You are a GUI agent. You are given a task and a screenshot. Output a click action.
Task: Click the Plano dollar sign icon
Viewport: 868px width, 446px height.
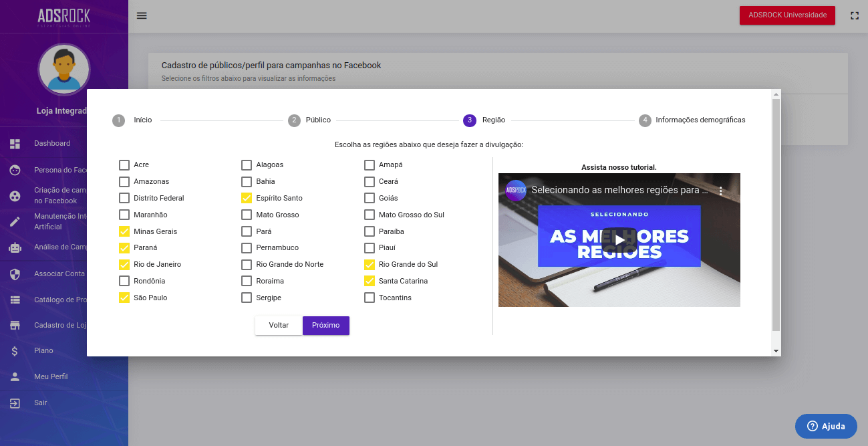[15, 351]
